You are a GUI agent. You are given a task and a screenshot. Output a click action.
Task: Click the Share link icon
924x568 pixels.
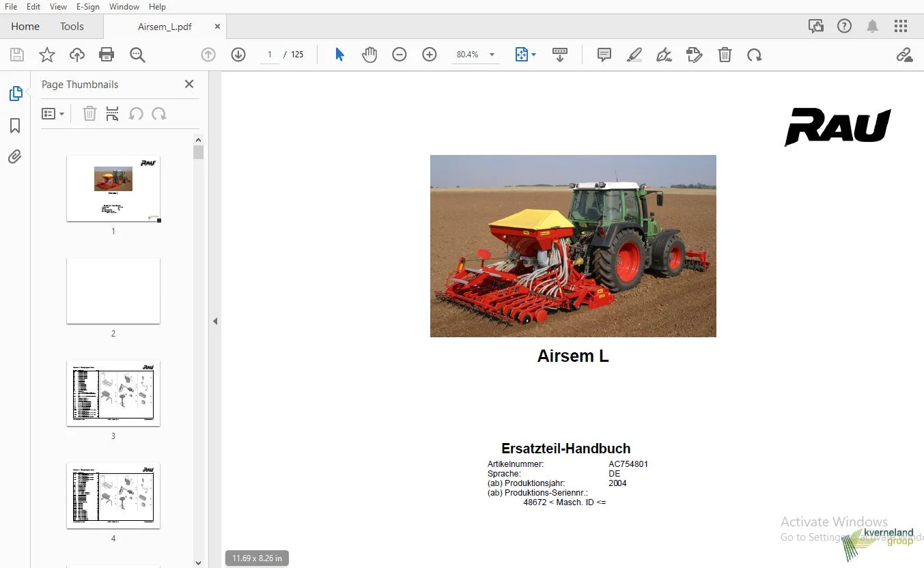(x=904, y=55)
